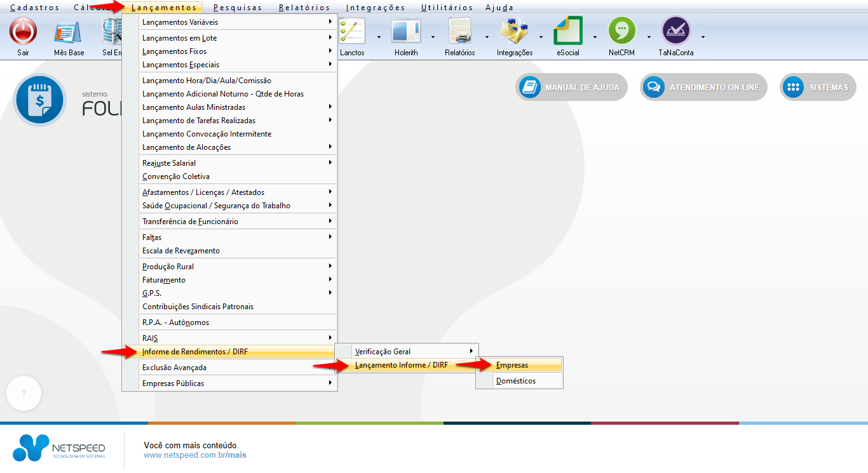Expand dropdown arrow next to Holerith
This screenshot has height=473, width=868.
point(433,37)
